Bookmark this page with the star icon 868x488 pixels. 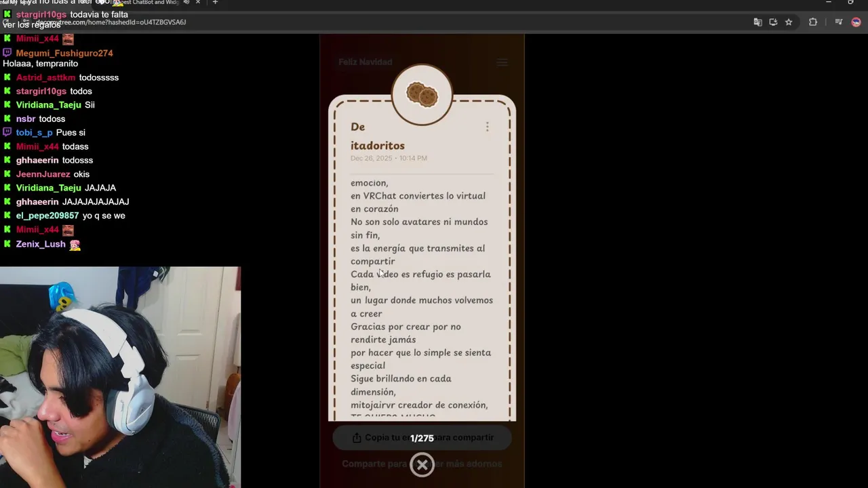[x=789, y=22]
